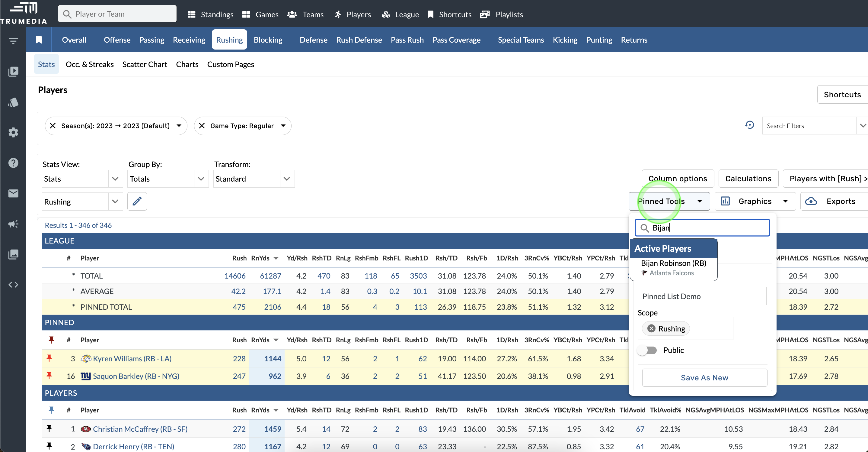Open the Graphics dropdown menu
This screenshot has height=452, width=868.
point(755,202)
